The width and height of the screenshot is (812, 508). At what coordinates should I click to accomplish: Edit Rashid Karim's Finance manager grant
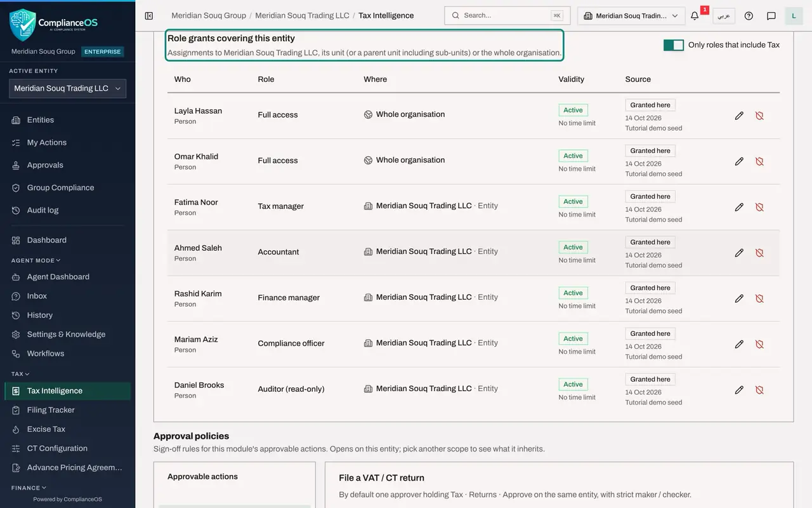click(x=739, y=298)
